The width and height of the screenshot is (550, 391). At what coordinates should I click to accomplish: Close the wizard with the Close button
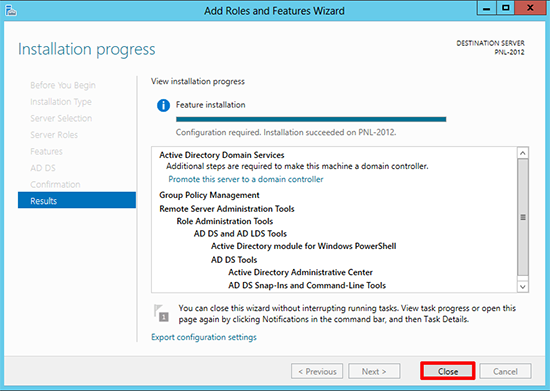click(448, 371)
